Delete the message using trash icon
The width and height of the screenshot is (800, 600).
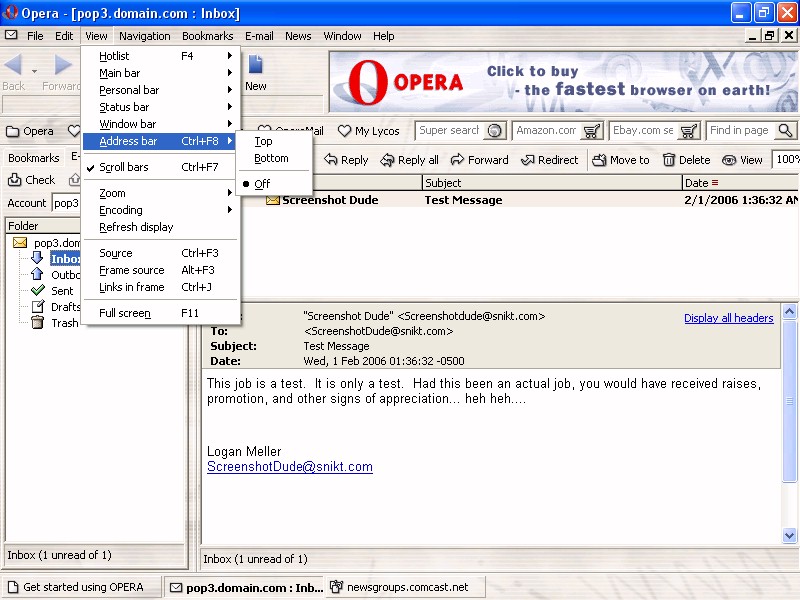[x=669, y=160]
